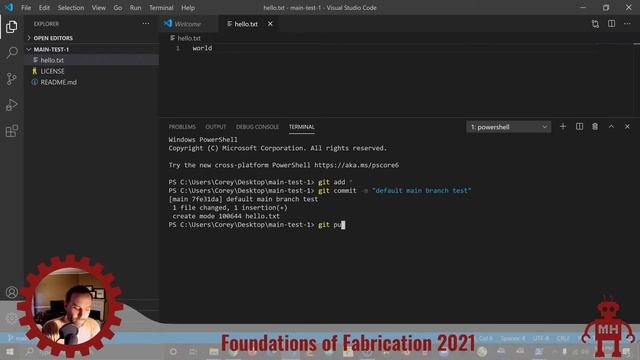Split the terminal panel

[579, 127]
